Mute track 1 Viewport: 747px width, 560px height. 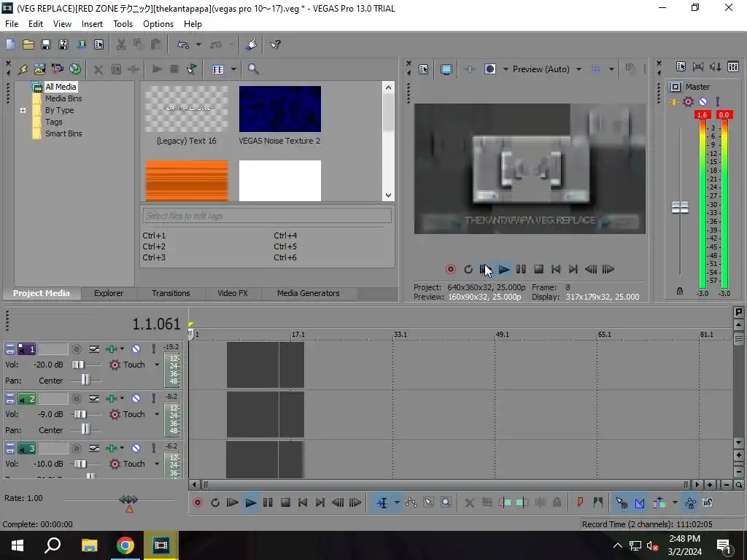tap(136, 349)
